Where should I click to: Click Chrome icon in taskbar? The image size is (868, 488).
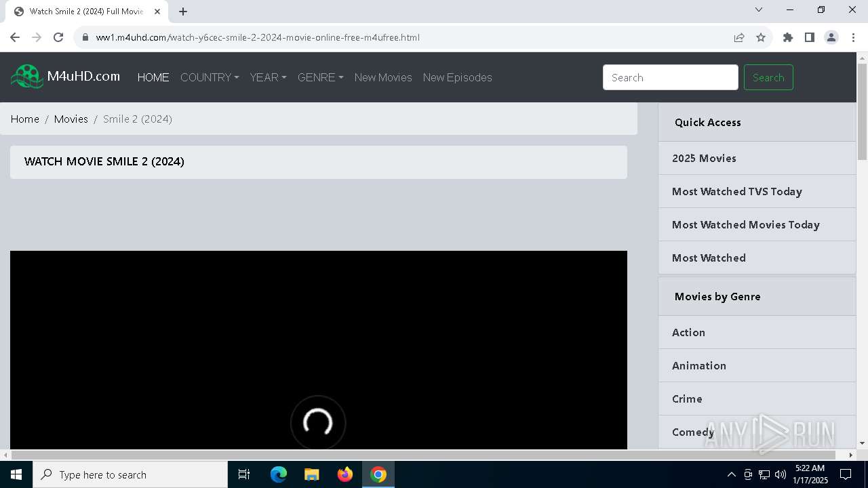coord(378,474)
